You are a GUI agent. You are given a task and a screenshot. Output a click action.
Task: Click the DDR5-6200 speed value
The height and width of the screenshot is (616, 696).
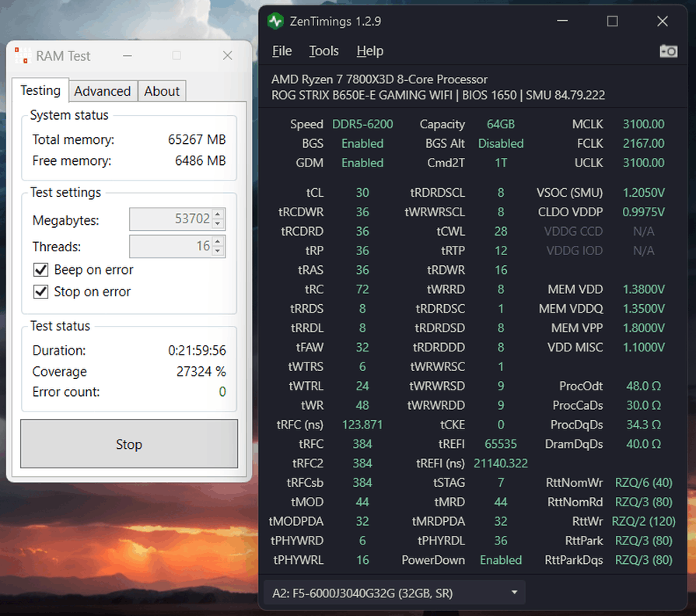(x=362, y=124)
